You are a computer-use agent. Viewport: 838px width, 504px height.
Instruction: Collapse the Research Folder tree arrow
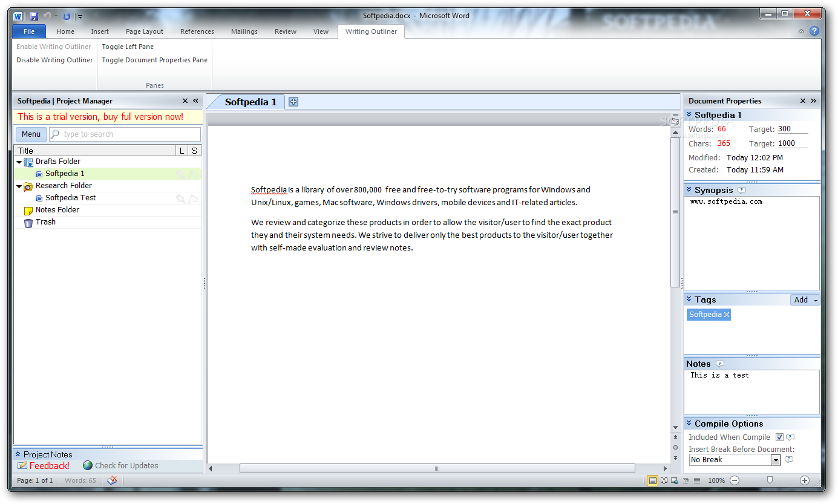[19, 186]
